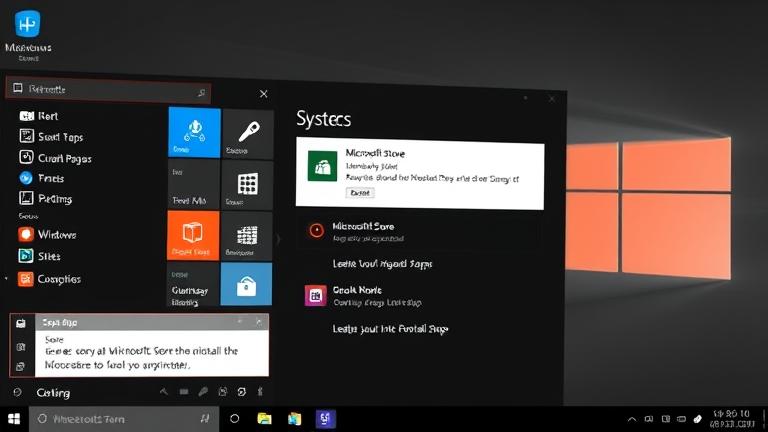
Task: Open the colorful store icon on the taskbar
Action: coord(294,419)
